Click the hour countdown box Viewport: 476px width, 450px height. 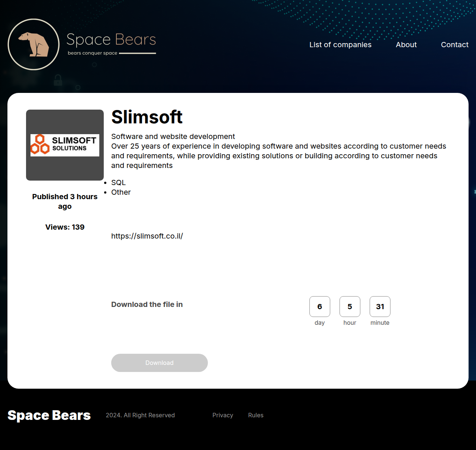pyautogui.click(x=350, y=307)
